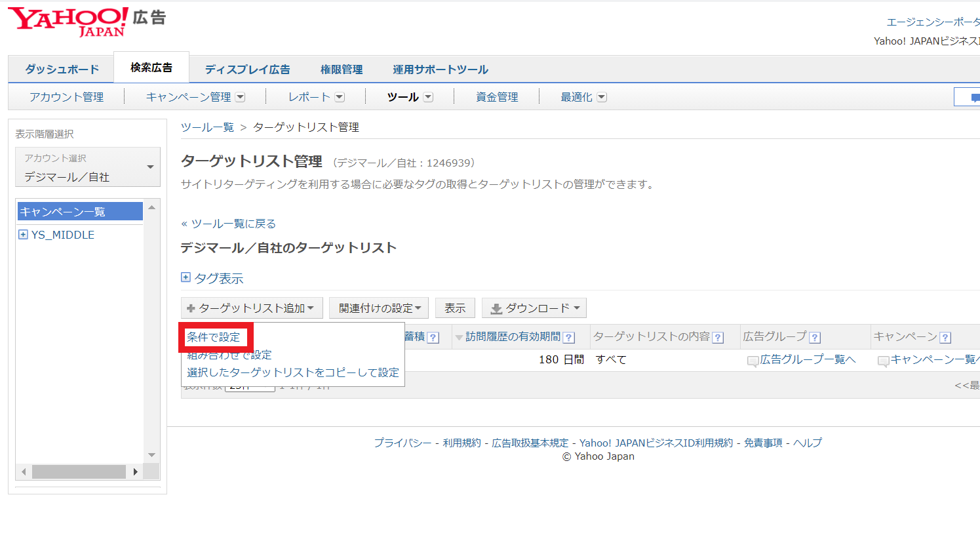The width and height of the screenshot is (980, 541).
Task: Click sort arrow on 訪問履歴の有効期間 column
Action: coord(459,338)
